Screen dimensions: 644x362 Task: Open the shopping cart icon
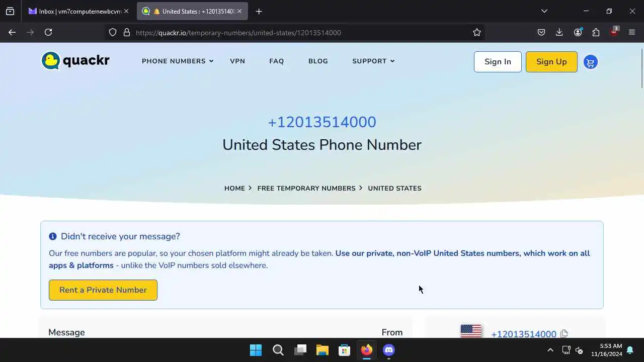[591, 62]
